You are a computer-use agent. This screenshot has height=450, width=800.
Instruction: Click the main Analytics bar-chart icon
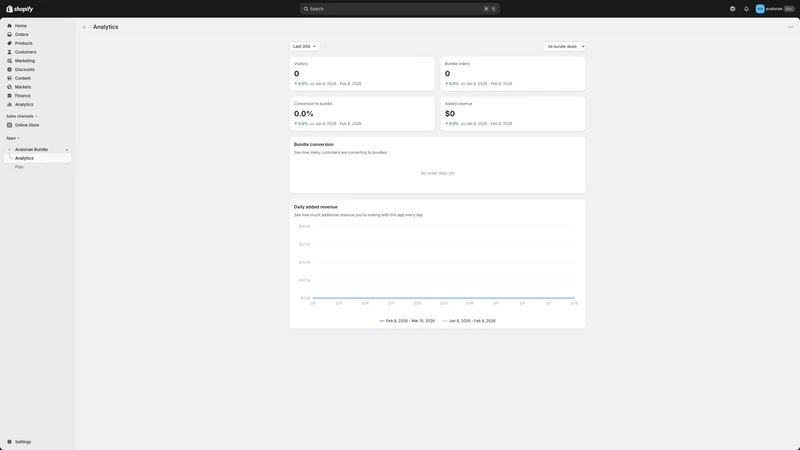pos(9,104)
